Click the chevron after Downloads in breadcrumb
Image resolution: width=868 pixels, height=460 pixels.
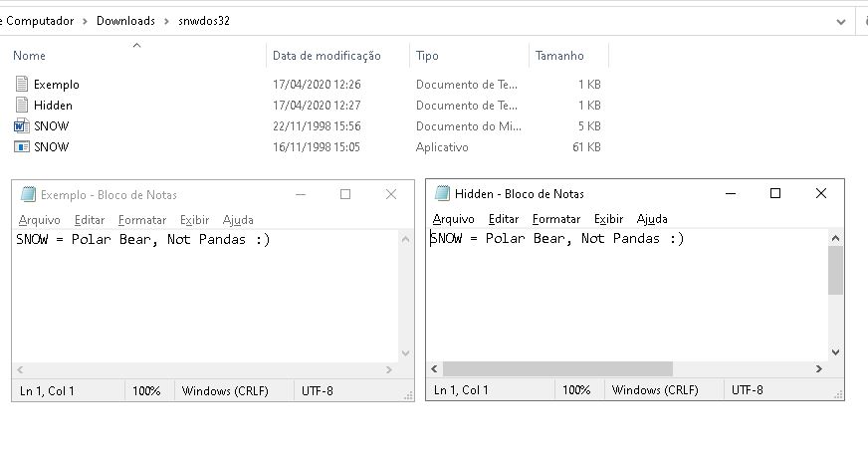coord(167,21)
